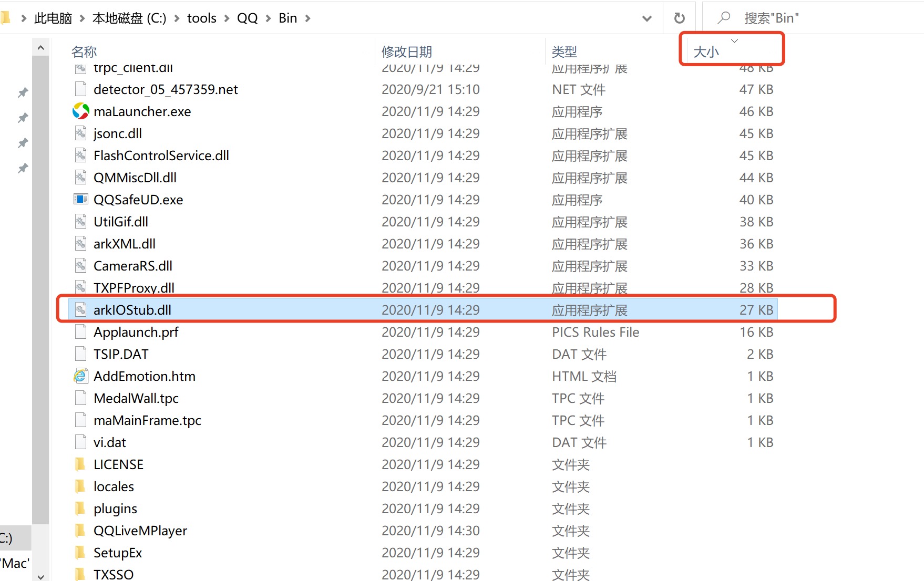Click the NET 文件 type cell
Viewport: 924px width, 581px height.
tap(579, 89)
